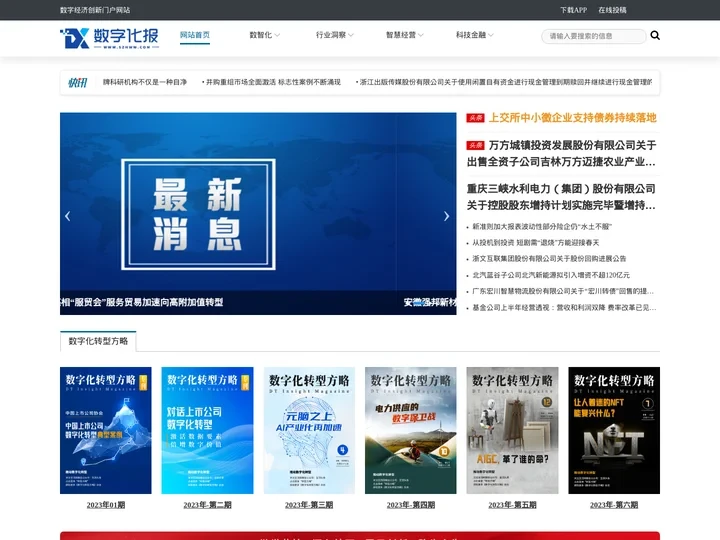
Task: Click the red 头条 badge beside 万方城镇 headline
Action: (x=475, y=146)
